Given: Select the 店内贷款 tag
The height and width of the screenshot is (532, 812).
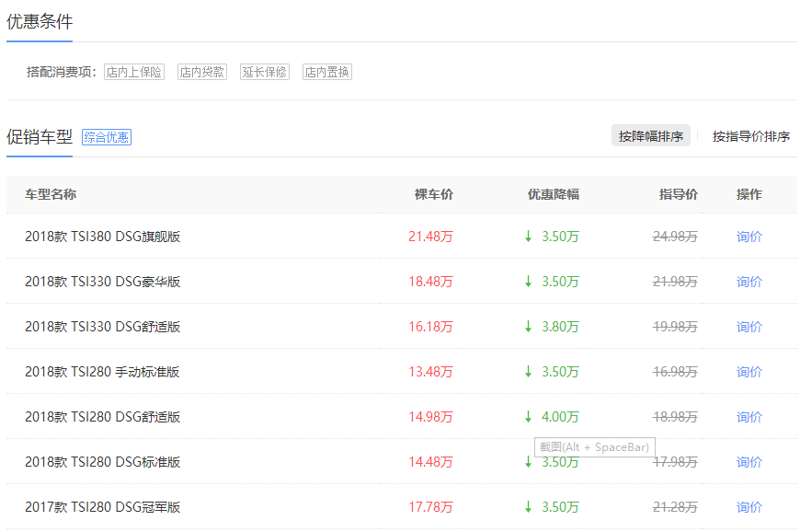Looking at the screenshot, I should coord(202,72).
